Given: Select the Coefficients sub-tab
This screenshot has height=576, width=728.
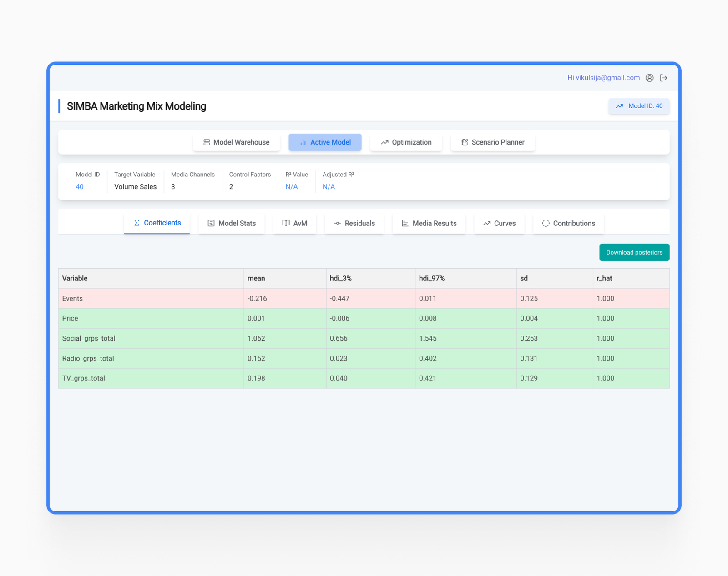Looking at the screenshot, I should point(157,223).
